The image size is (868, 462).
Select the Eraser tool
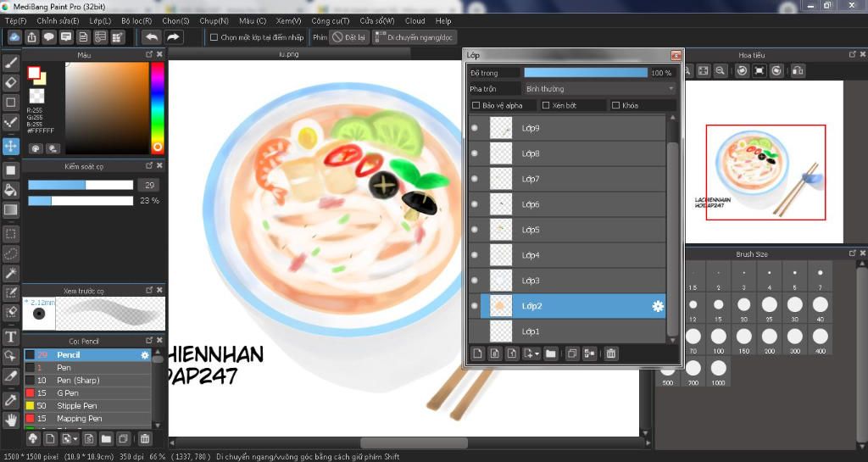click(10, 82)
